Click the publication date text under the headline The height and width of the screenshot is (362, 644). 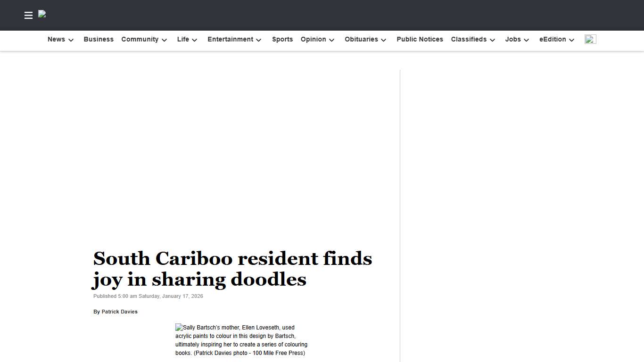coord(148,296)
